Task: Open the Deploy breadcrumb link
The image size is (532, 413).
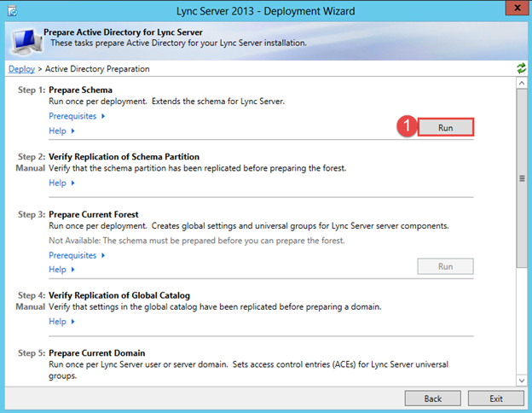Action: click(21, 69)
